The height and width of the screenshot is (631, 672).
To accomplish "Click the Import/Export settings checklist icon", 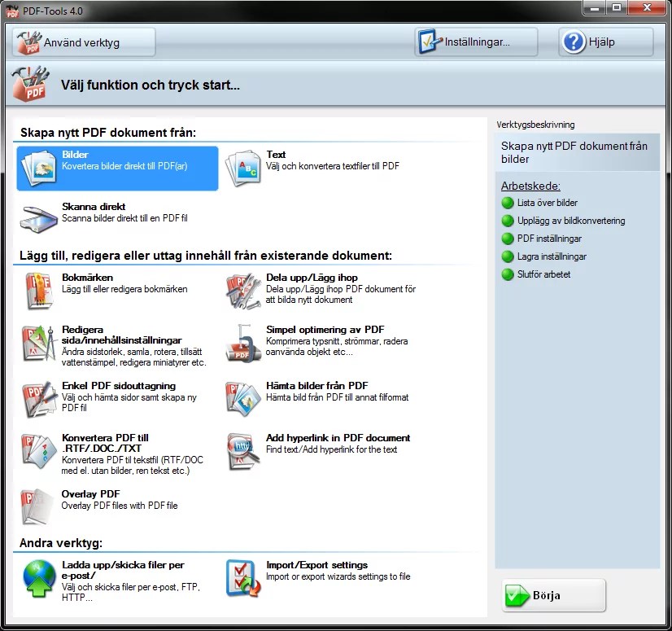I will [x=243, y=579].
